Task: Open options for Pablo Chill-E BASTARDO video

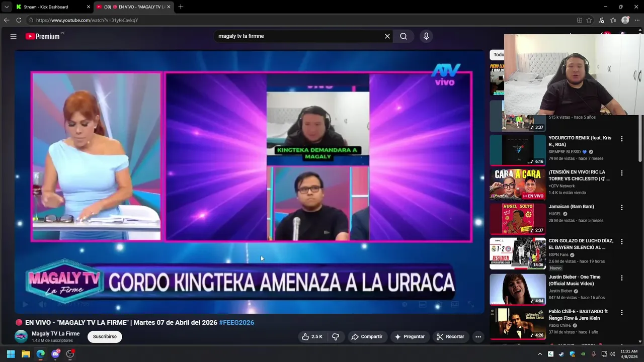Action: pyautogui.click(x=621, y=312)
